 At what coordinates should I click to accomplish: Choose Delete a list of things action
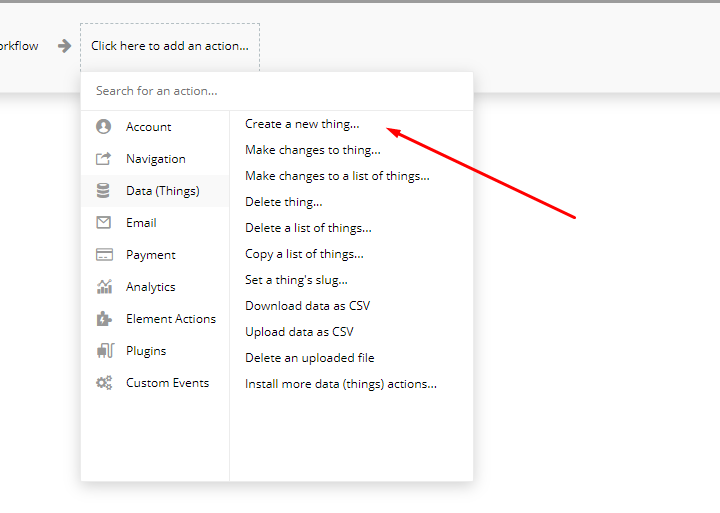click(x=308, y=228)
